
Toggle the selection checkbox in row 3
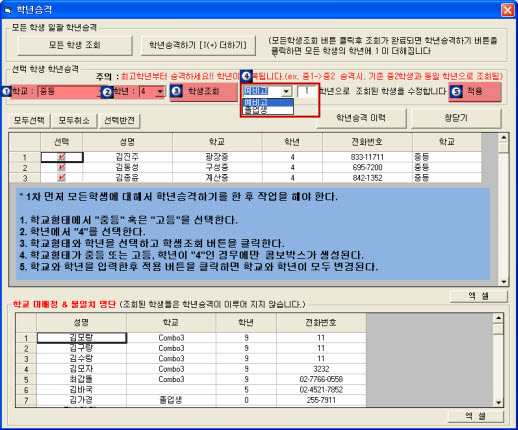[62, 178]
